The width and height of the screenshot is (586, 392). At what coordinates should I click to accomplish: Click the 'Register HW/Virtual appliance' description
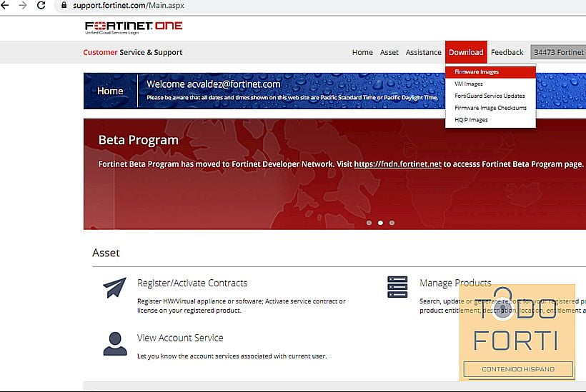point(242,306)
